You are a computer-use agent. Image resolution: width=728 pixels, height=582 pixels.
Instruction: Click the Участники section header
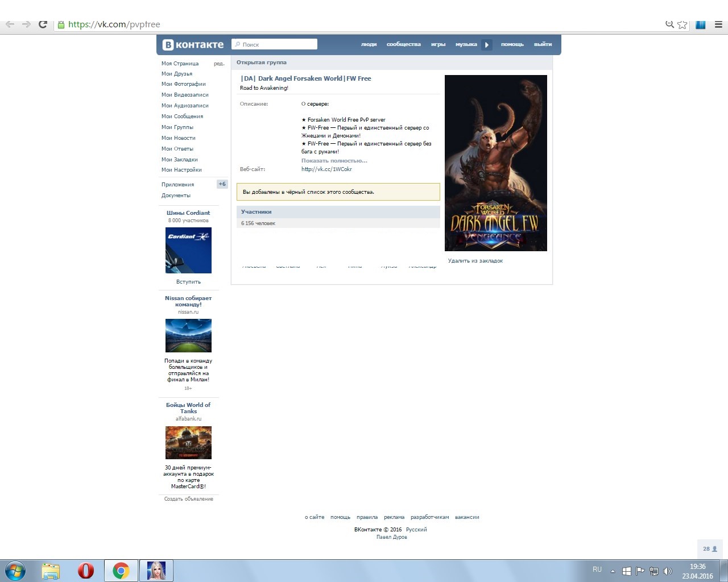pos(338,212)
